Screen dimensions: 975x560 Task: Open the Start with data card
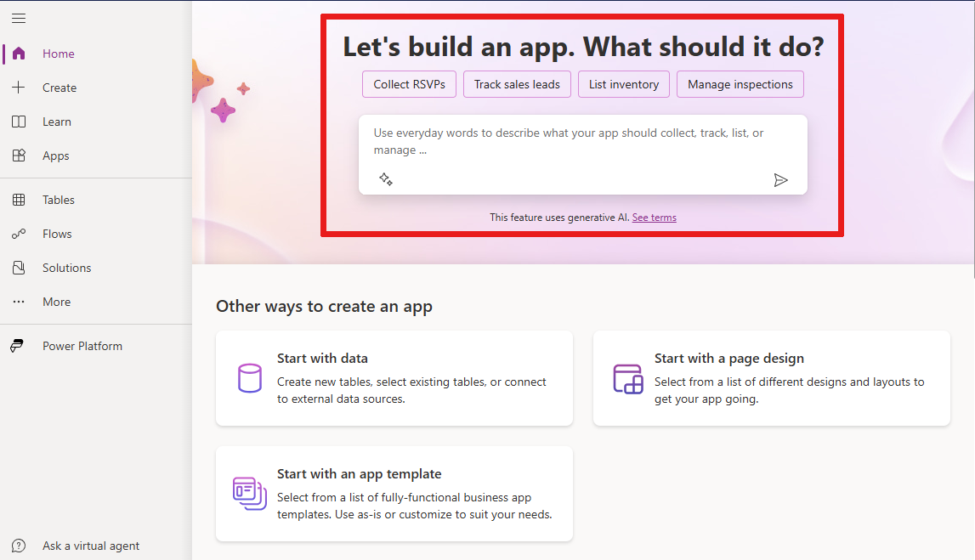point(394,378)
